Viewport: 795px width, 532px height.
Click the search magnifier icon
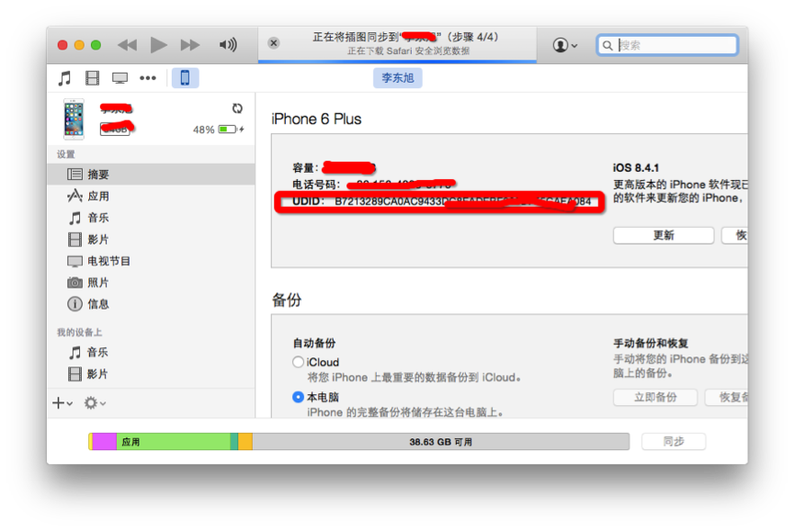click(x=607, y=46)
